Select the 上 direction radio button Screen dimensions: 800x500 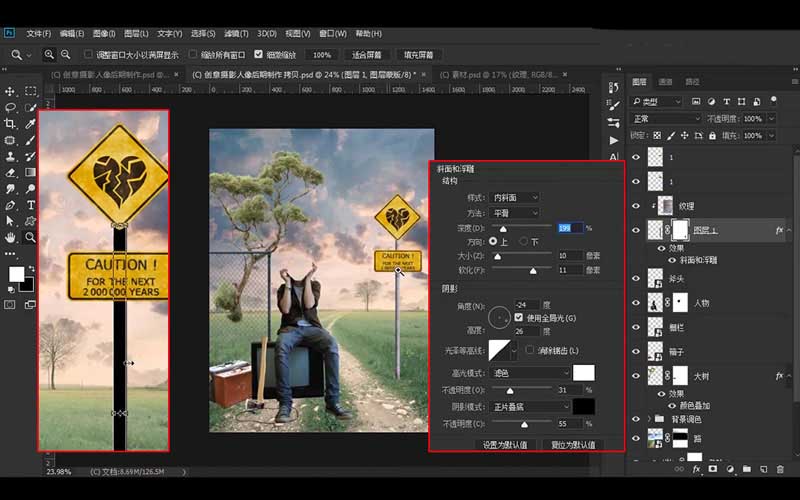tap(493, 241)
